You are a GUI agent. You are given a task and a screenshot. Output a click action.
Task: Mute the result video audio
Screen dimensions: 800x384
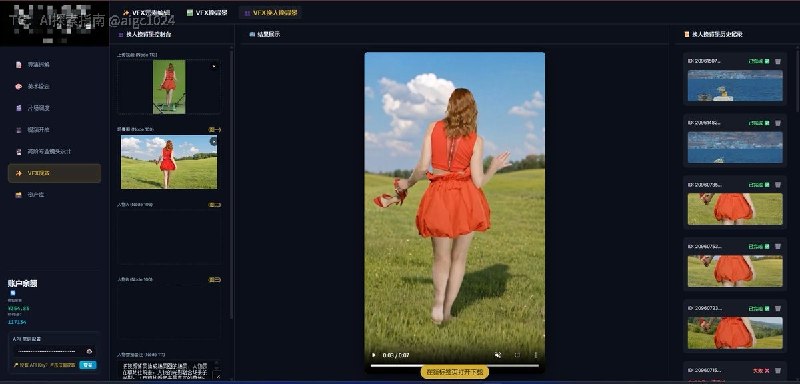pos(498,355)
